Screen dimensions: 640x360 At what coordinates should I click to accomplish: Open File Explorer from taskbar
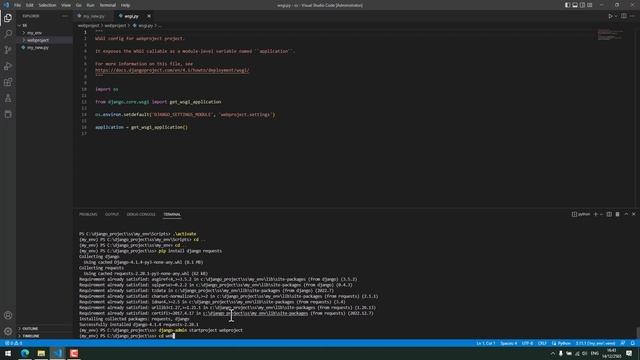click(x=41, y=353)
